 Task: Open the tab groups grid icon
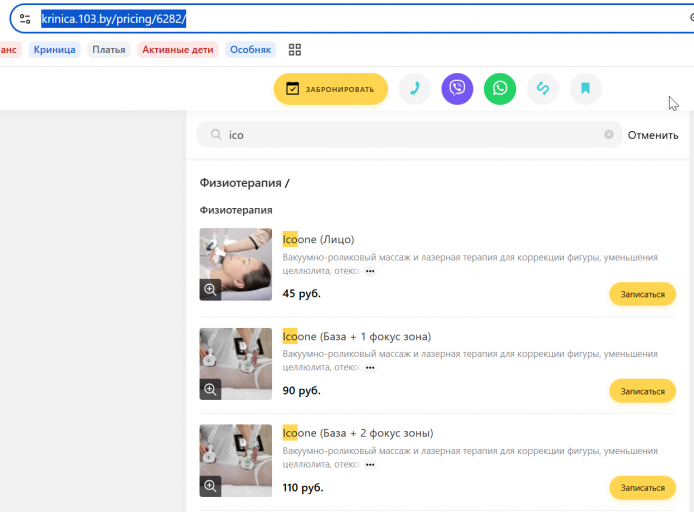[295, 50]
